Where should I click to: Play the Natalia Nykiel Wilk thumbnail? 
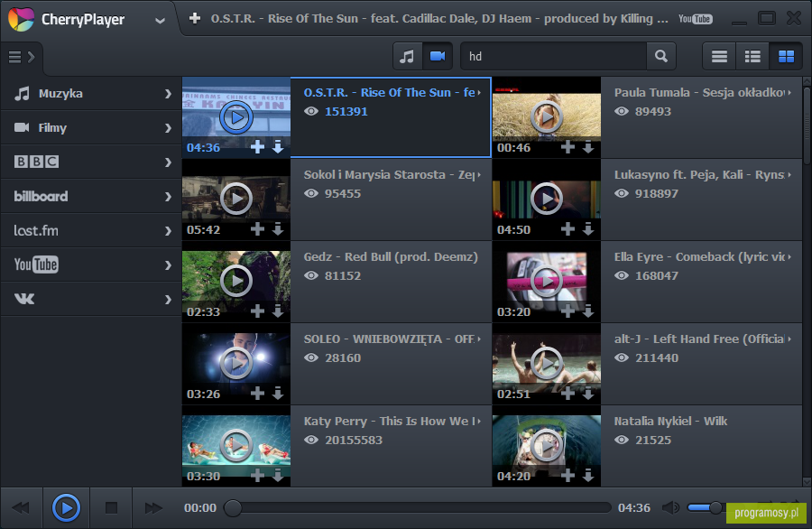tap(547, 445)
